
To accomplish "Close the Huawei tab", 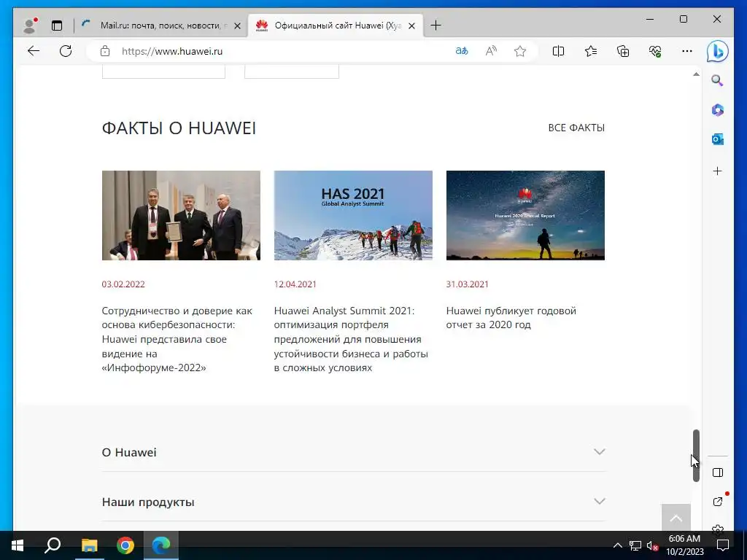I will click(x=411, y=26).
